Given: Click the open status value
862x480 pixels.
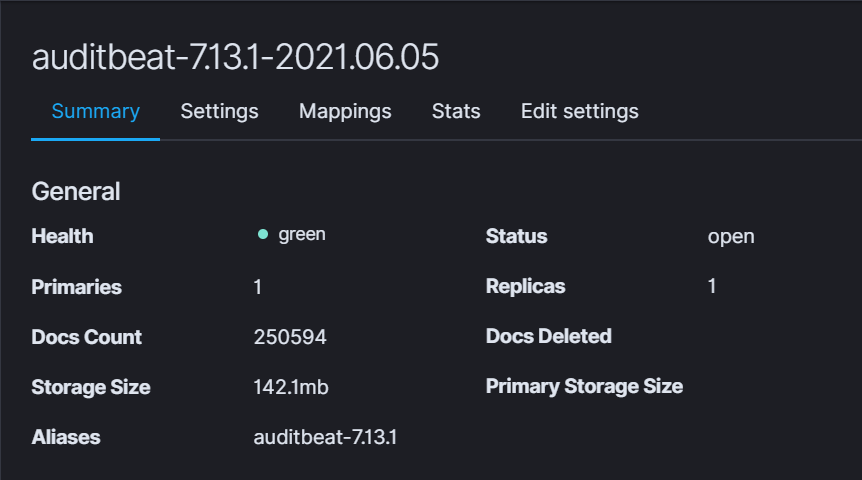Looking at the screenshot, I should coord(731,237).
